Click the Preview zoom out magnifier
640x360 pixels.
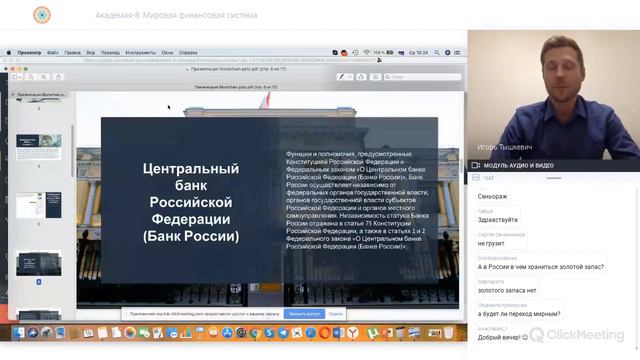coord(31,77)
